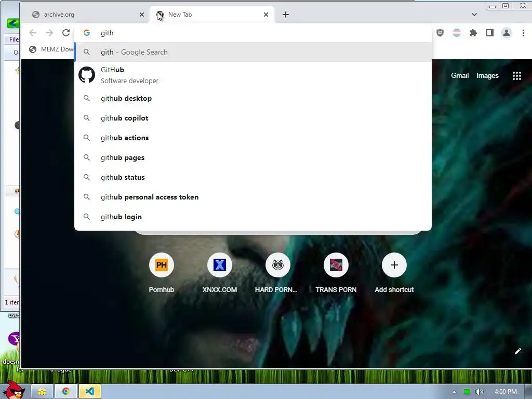This screenshot has width=532, height=399.
Task: Choose the 'gith - Google Search' suggestion
Action: 253,52
